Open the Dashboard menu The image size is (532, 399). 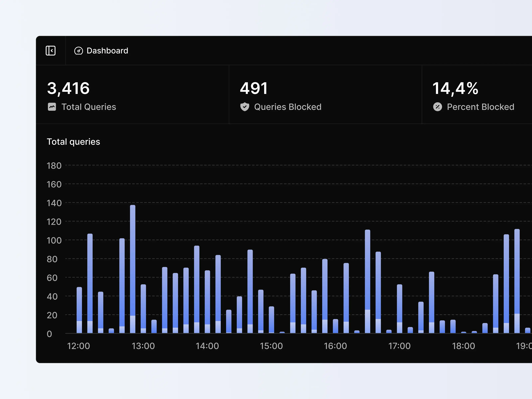pyautogui.click(x=101, y=51)
